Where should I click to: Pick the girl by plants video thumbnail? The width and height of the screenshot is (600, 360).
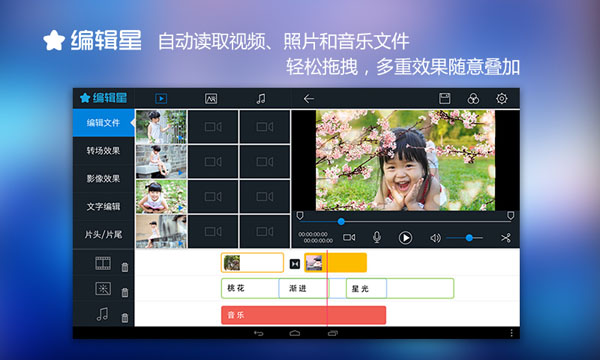point(161,127)
